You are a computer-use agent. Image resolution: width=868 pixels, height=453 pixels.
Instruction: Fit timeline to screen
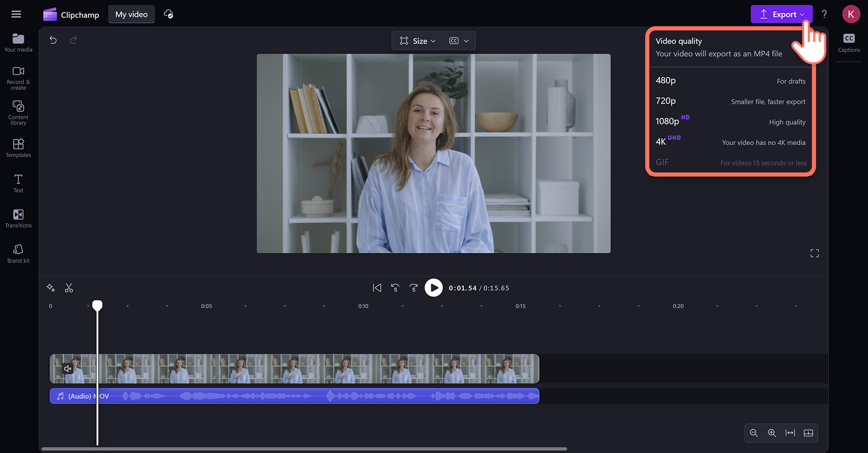(x=790, y=433)
